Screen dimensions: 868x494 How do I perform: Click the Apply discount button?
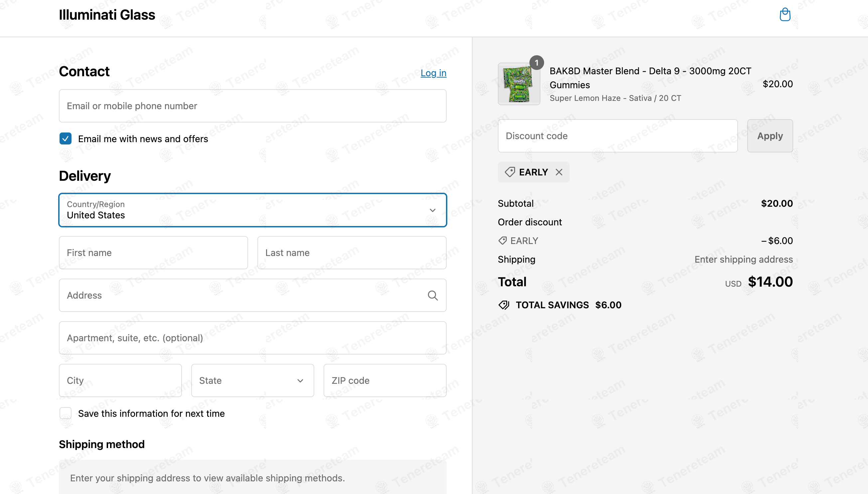click(770, 136)
